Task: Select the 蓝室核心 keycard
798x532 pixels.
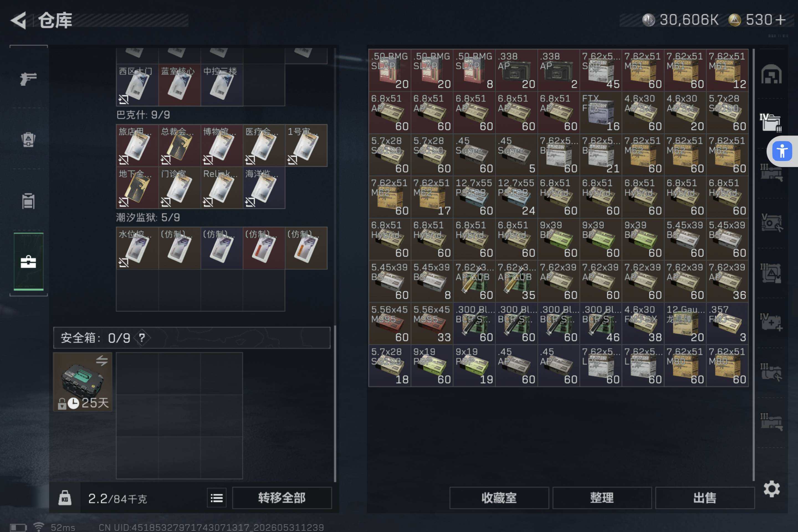Action: [x=180, y=85]
